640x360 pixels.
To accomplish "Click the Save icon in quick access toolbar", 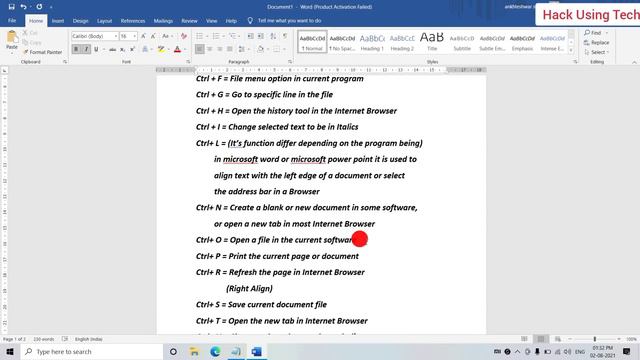I will click(x=11, y=7).
